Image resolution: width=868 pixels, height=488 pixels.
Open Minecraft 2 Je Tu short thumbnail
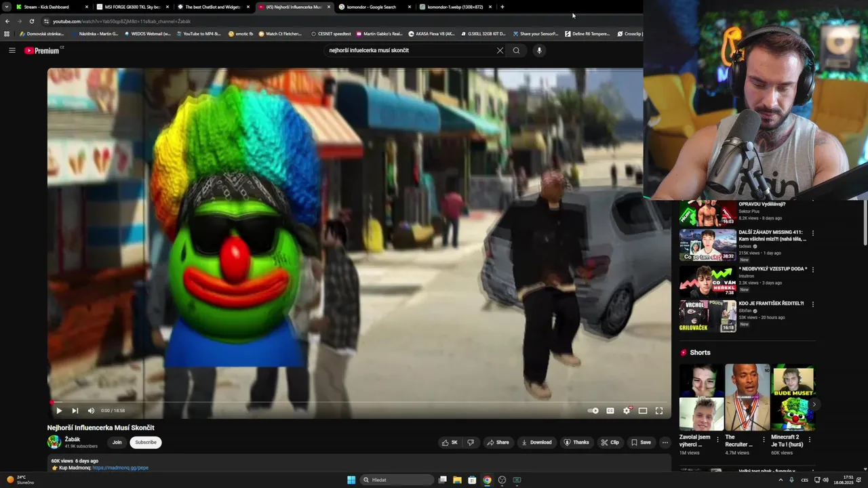point(793,397)
